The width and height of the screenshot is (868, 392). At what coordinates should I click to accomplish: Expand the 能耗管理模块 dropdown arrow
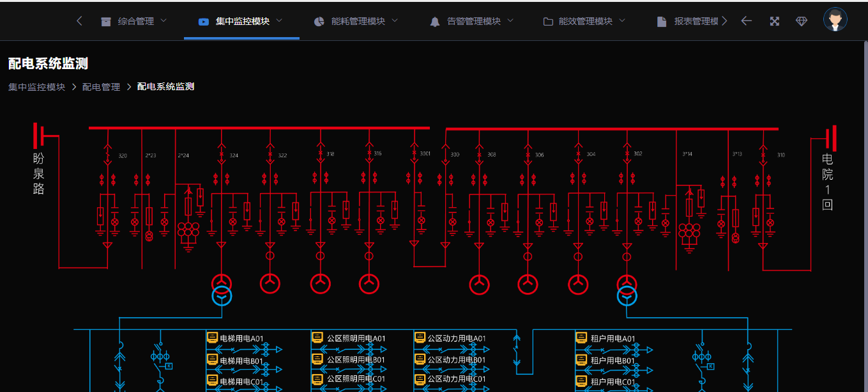coord(395,20)
